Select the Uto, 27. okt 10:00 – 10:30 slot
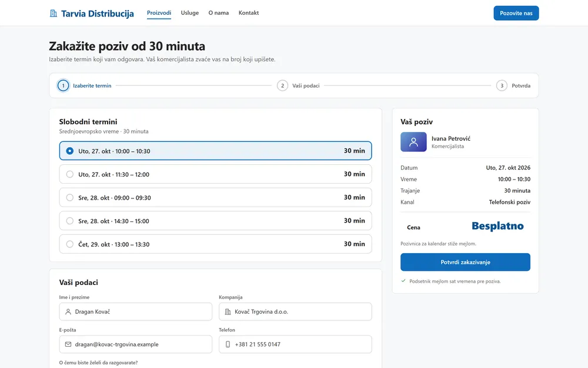Image resolution: width=588 pixels, height=368 pixels. click(x=215, y=151)
